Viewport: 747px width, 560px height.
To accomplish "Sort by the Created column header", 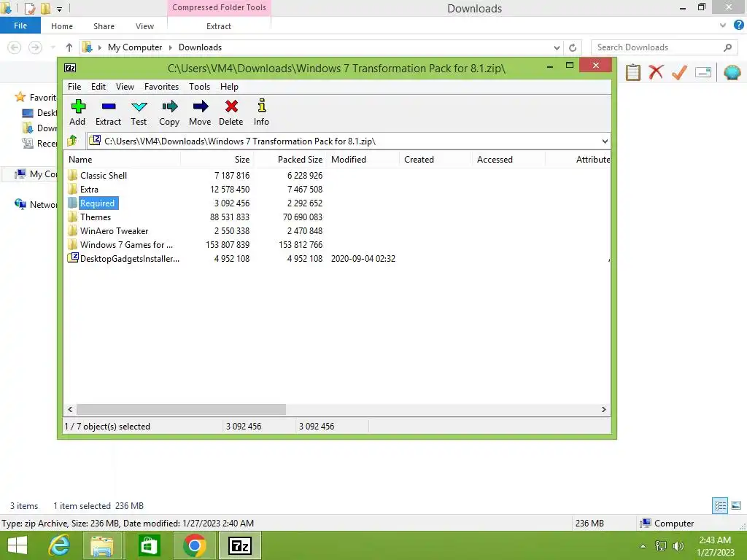I will [436, 160].
